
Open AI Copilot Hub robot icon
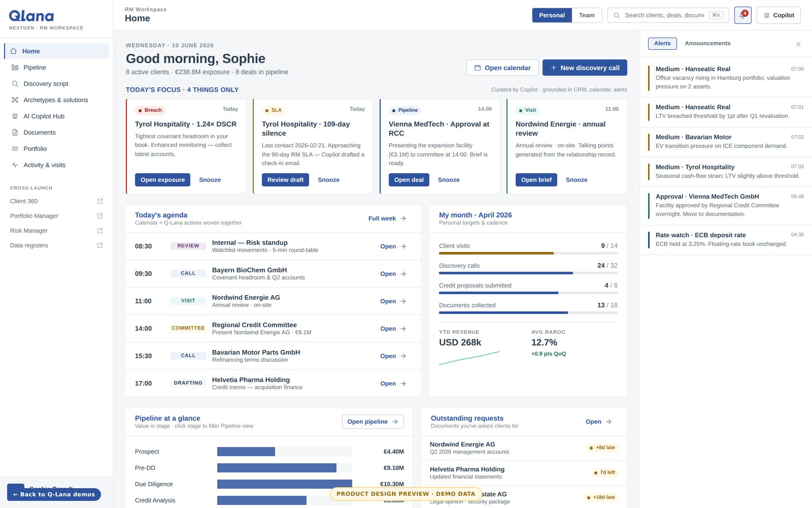tap(15, 116)
